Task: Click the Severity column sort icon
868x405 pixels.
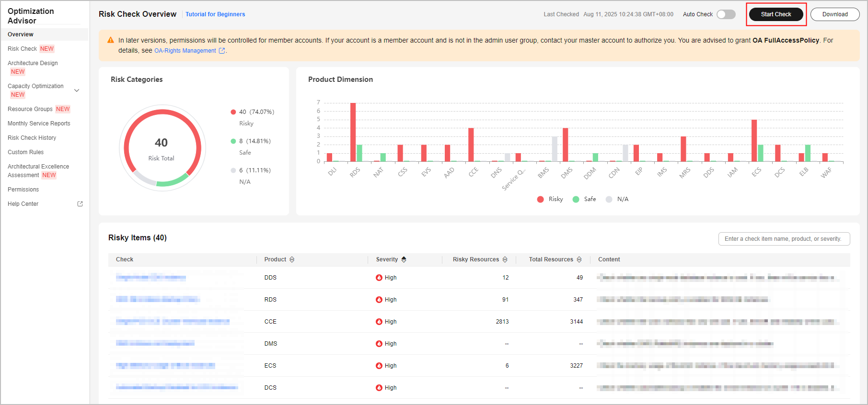Action: pos(404,259)
